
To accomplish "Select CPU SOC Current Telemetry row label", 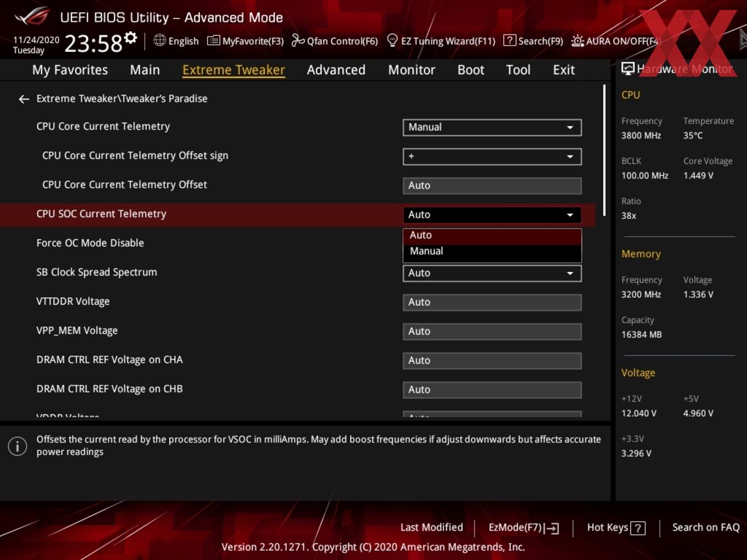I will tap(101, 214).
